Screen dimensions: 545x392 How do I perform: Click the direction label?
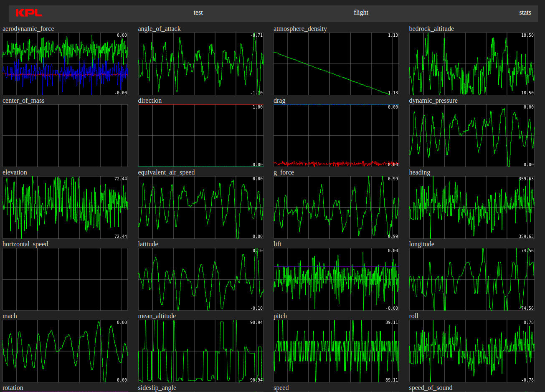150,101
